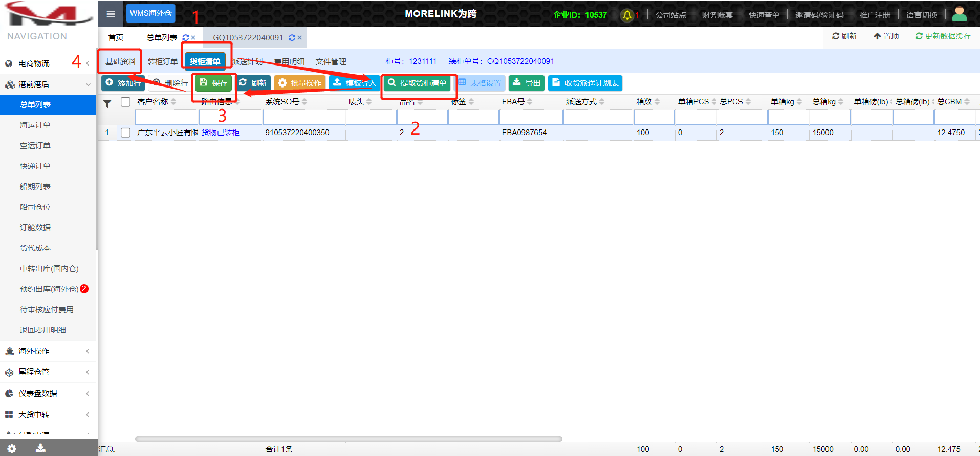Viewport: 980px width, 456px height.
Task: Click 添加行 button
Action: tap(123, 83)
